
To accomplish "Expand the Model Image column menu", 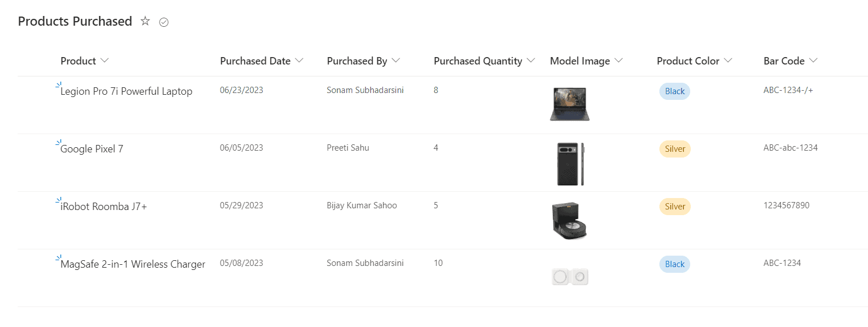I will (x=619, y=61).
